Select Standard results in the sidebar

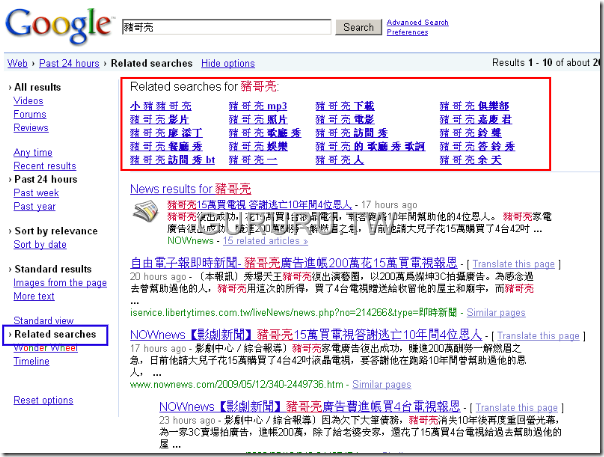coord(53,269)
